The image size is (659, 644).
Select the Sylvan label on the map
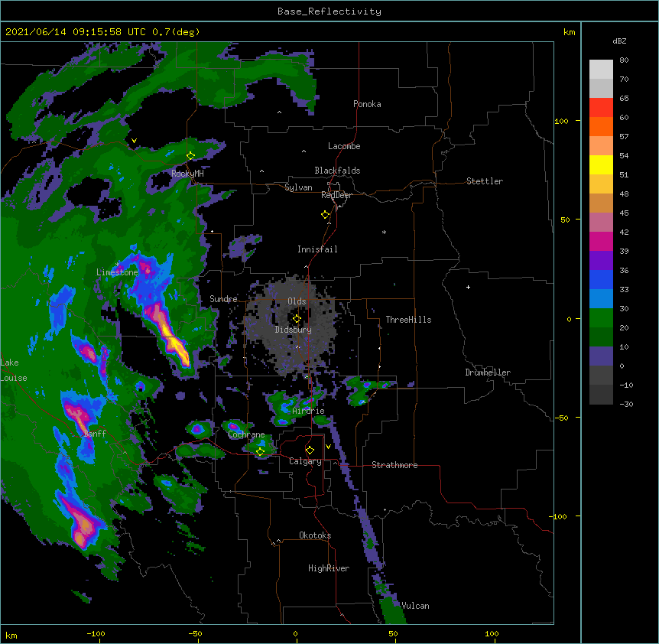pyautogui.click(x=298, y=187)
